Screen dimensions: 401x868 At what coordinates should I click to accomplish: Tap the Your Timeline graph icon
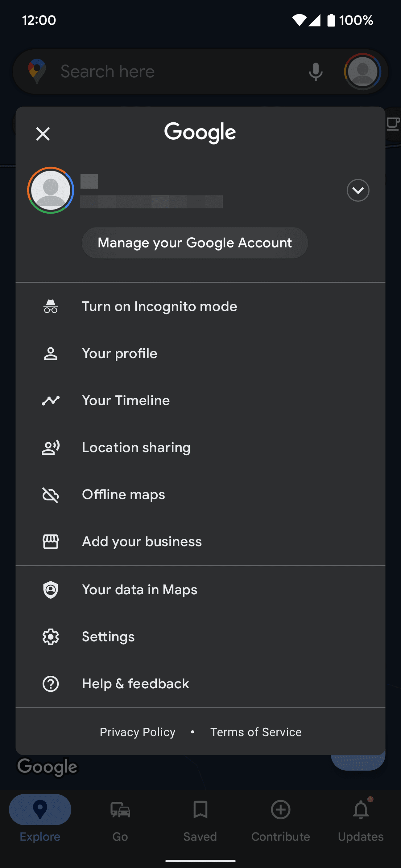(x=51, y=400)
